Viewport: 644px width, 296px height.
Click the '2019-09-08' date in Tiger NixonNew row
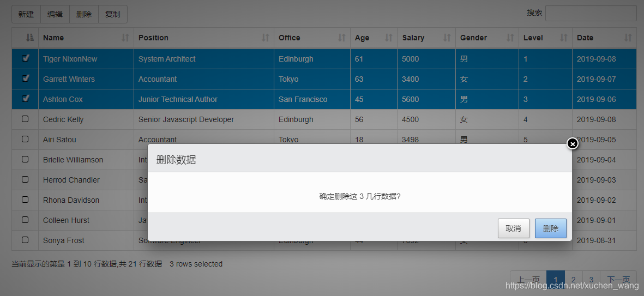(604, 59)
